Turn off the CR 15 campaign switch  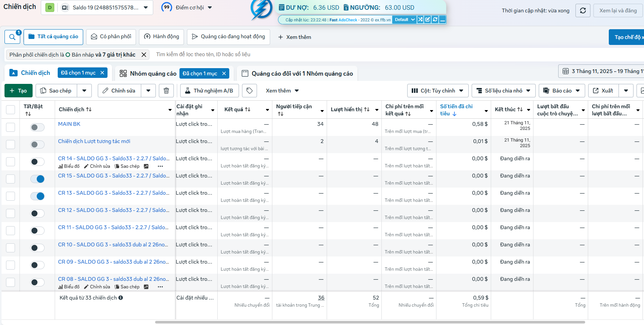pyautogui.click(x=37, y=179)
